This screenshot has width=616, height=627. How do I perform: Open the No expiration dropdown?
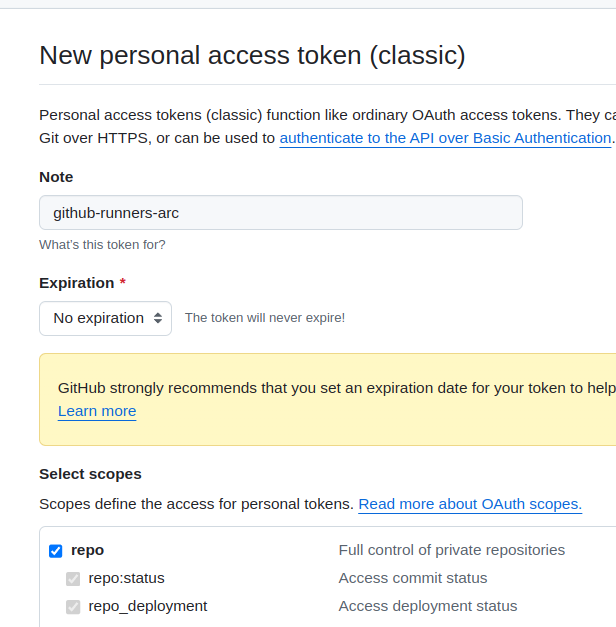click(x=106, y=318)
